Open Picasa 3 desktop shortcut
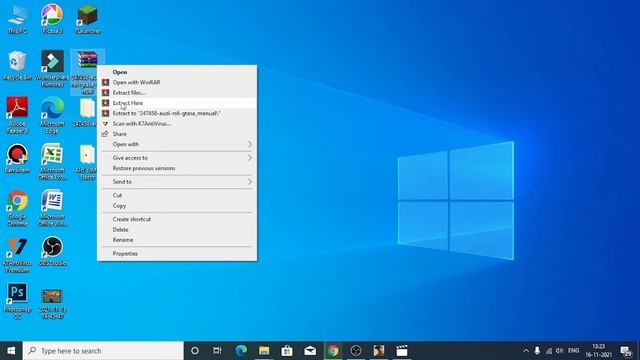This screenshot has width=640, height=360. click(52, 19)
